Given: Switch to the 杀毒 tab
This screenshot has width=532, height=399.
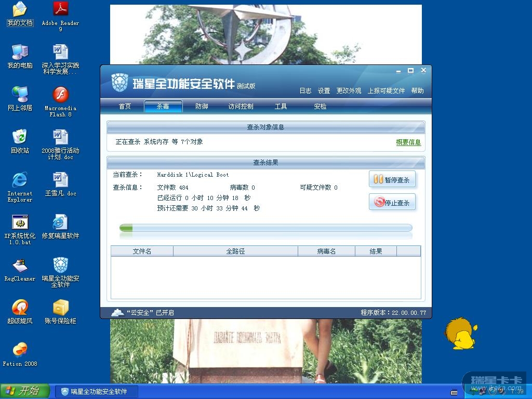Looking at the screenshot, I should [x=163, y=106].
